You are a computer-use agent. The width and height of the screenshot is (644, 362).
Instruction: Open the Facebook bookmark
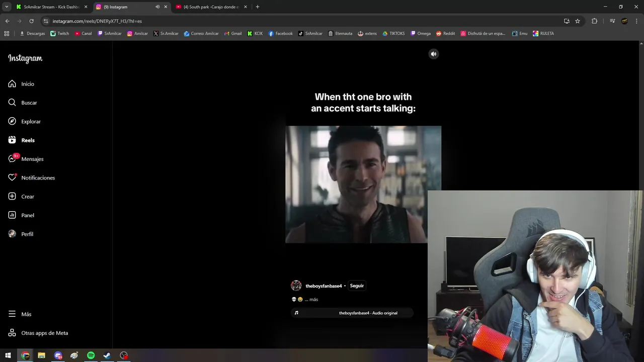281,34
